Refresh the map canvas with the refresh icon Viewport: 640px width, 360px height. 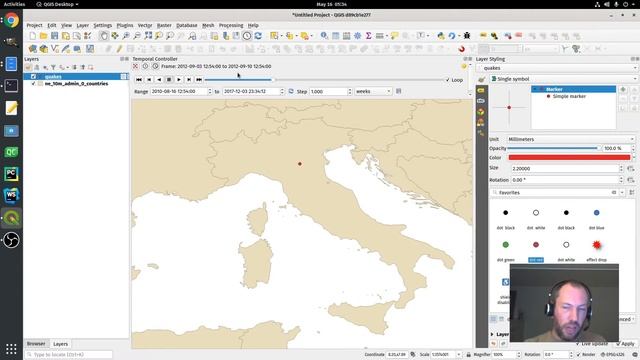point(258,36)
